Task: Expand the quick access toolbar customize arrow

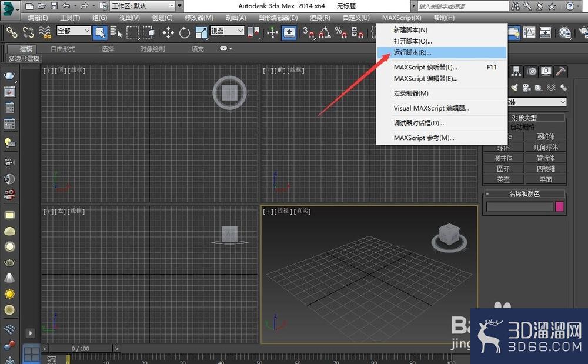Action: click(179, 6)
